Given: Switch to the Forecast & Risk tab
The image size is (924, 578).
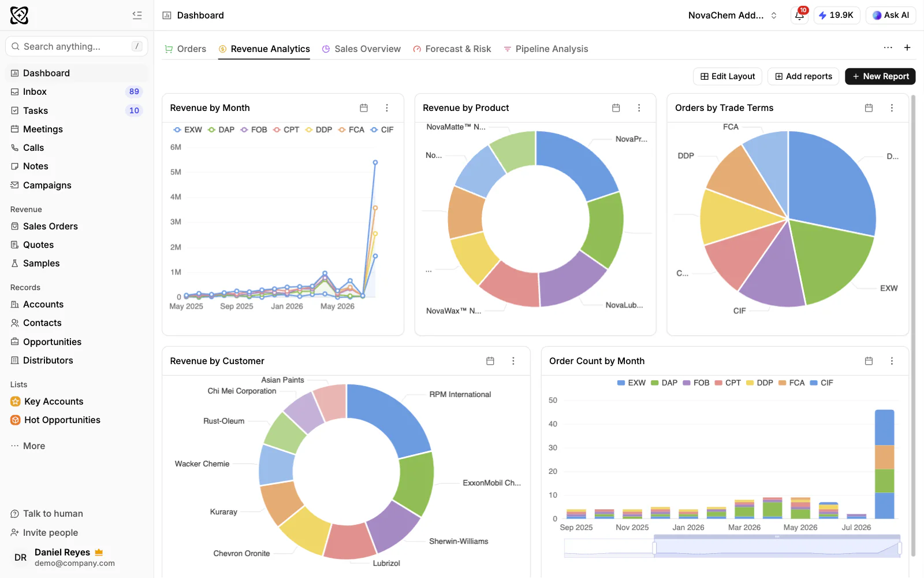Looking at the screenshot, I should click(452, 49).
